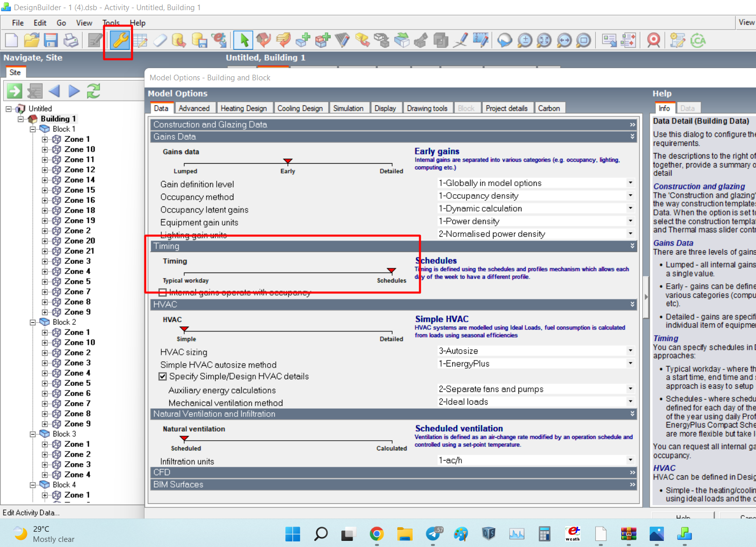Screen dimensions: 756x547
Task: Click the New file icon in toolbar
Action: tap(11, 40)
